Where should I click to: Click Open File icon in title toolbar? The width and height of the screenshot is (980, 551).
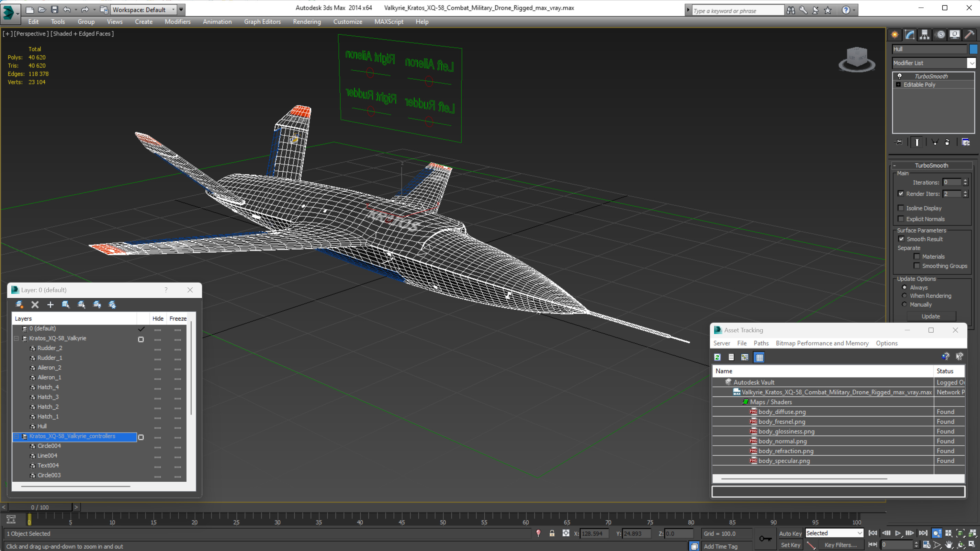(42, 10)
